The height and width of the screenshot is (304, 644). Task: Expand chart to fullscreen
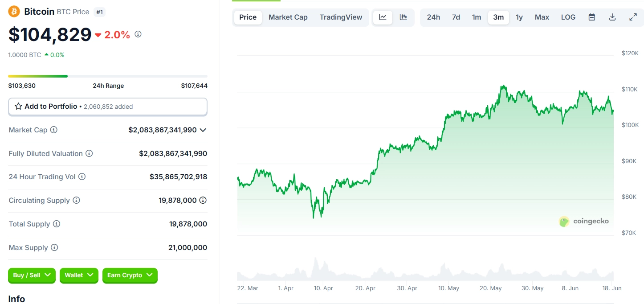coord(633,17)
